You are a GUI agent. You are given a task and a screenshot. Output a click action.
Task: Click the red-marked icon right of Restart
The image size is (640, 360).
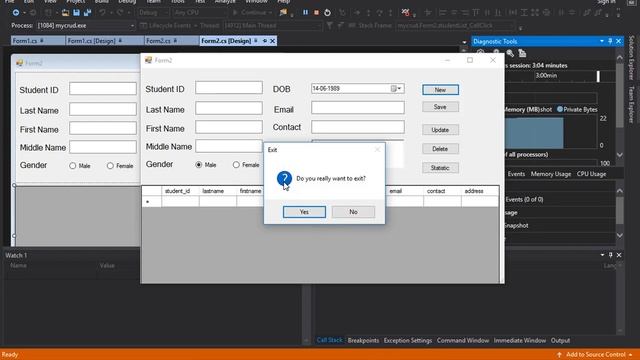click(405, 13)
